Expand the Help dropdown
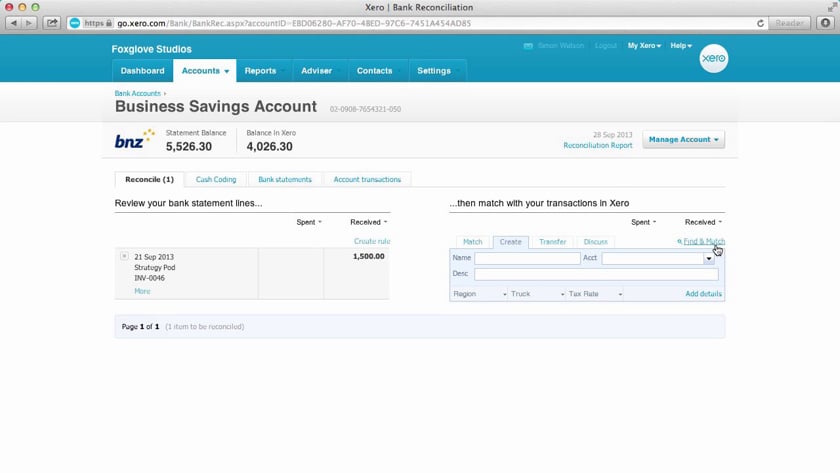 (x=681, y=46)
